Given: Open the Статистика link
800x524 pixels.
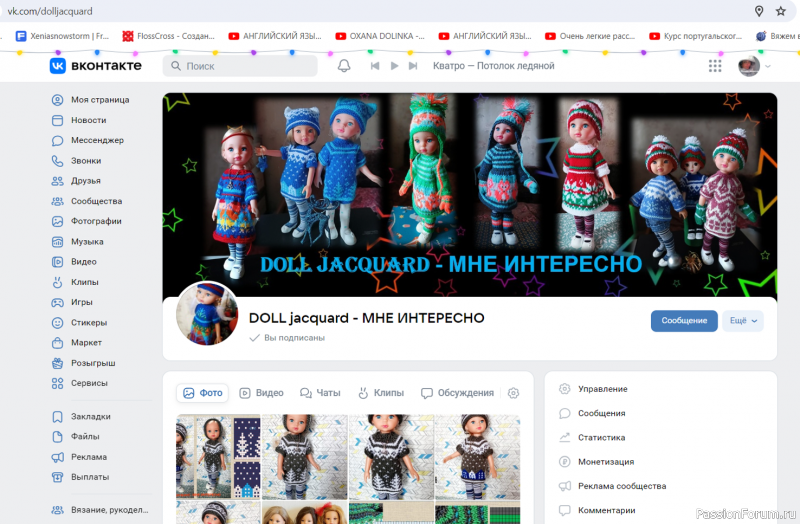Looking at the screenshot, I should click(601, 437).
